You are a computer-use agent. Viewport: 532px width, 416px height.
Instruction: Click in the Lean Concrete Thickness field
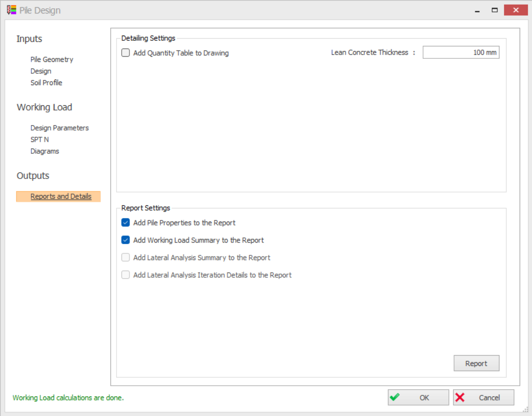click(461, 53)
